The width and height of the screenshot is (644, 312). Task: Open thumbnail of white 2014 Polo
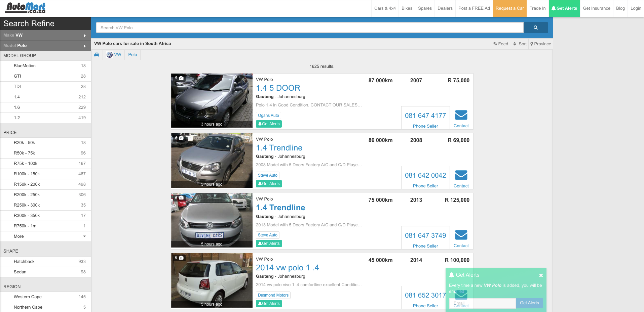(x=212, y=280)
